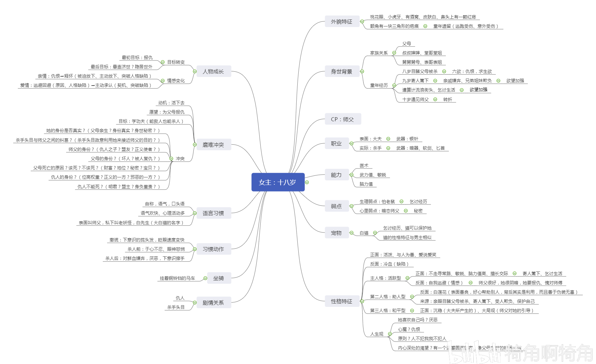Select the 外貌特征 branch node
The width and height of the screenshot is (596, 364).
[x=342, y=21]
